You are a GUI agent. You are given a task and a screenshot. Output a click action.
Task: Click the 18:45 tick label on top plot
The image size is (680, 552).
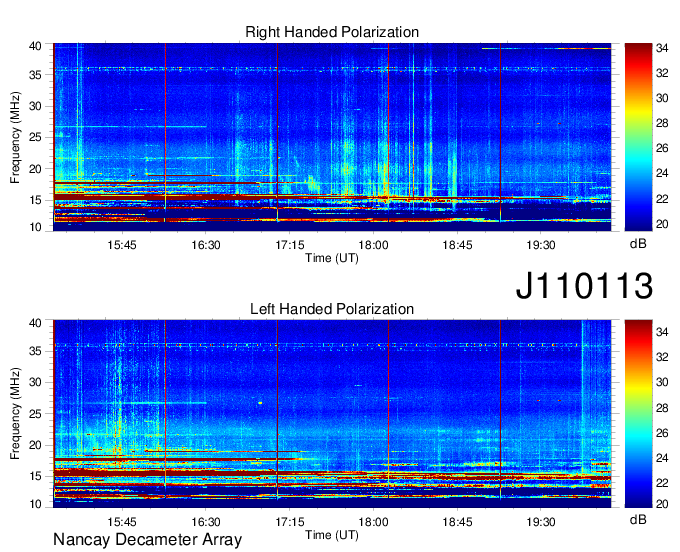(x=457, y=245)
